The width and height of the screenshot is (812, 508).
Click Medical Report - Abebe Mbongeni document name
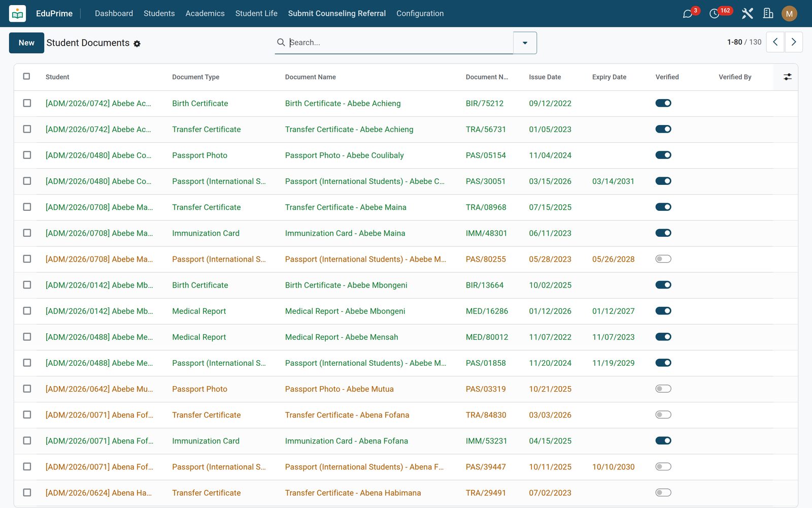pyautogui.click(x=345, y=311)
